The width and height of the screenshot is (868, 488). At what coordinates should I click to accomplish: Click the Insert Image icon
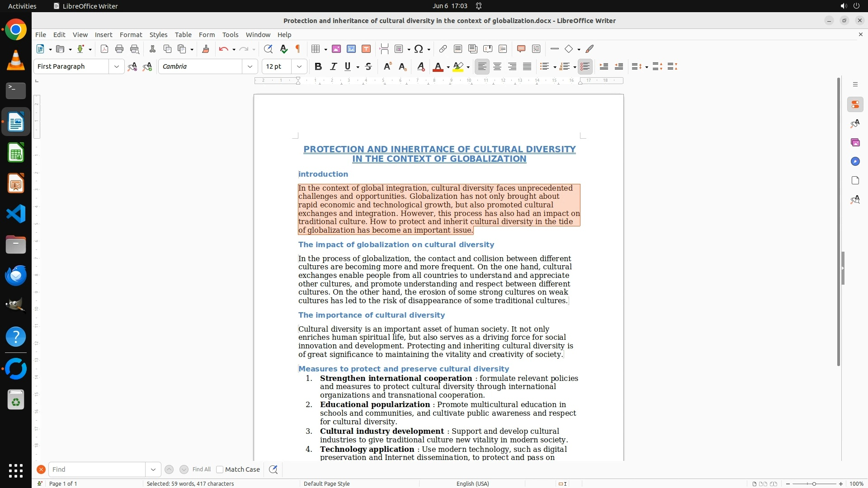[336, 49]
